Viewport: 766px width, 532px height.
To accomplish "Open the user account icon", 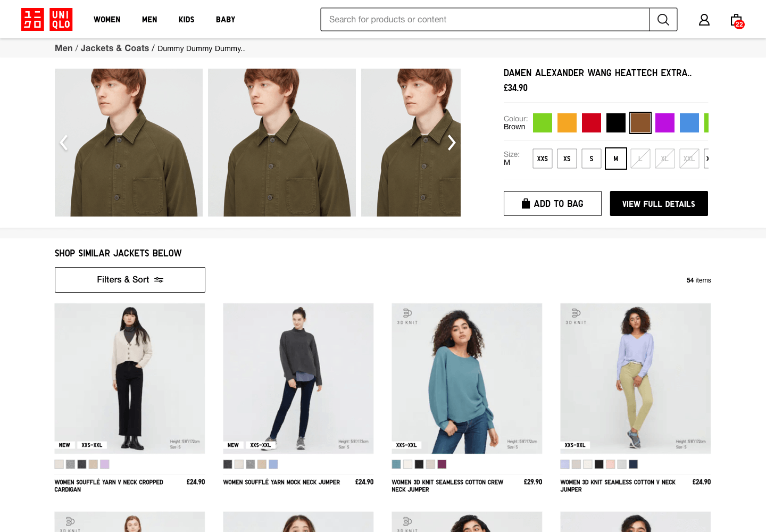I will click(704, 20).
